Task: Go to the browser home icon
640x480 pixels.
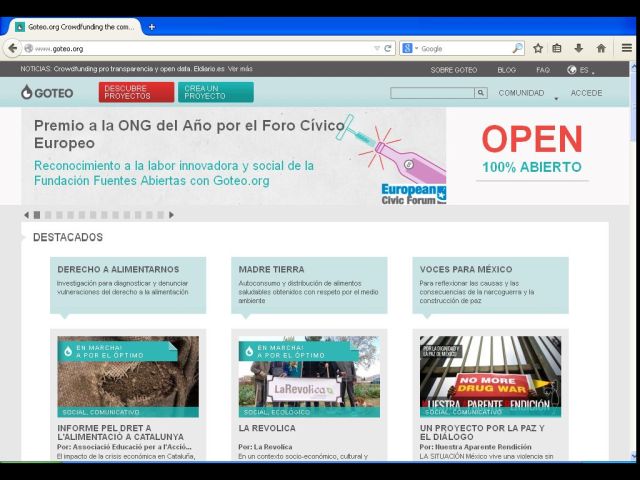Action: (601, 49)
